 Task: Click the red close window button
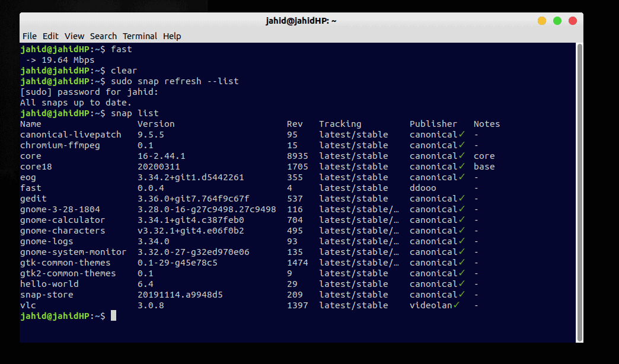572,21
